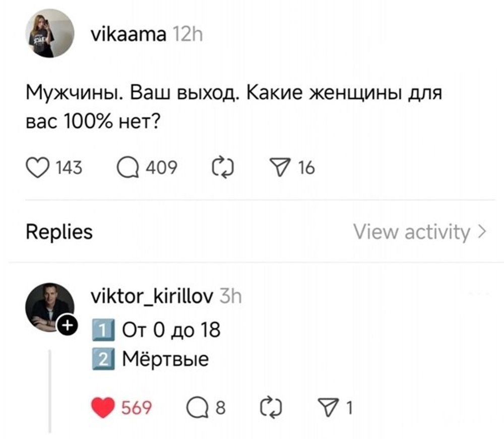This screenshot has height=439, width=504.
Task: Click the 12h timestamp on vikaama's post
Action: (x=187, y=35)
